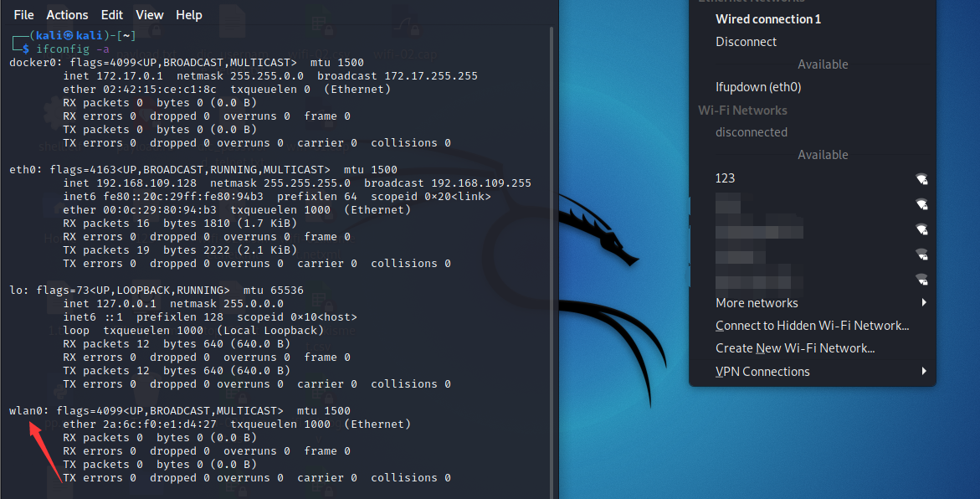Click the 'wlan0: flags=4099' line
980x499 pixels.
point(179,411)
